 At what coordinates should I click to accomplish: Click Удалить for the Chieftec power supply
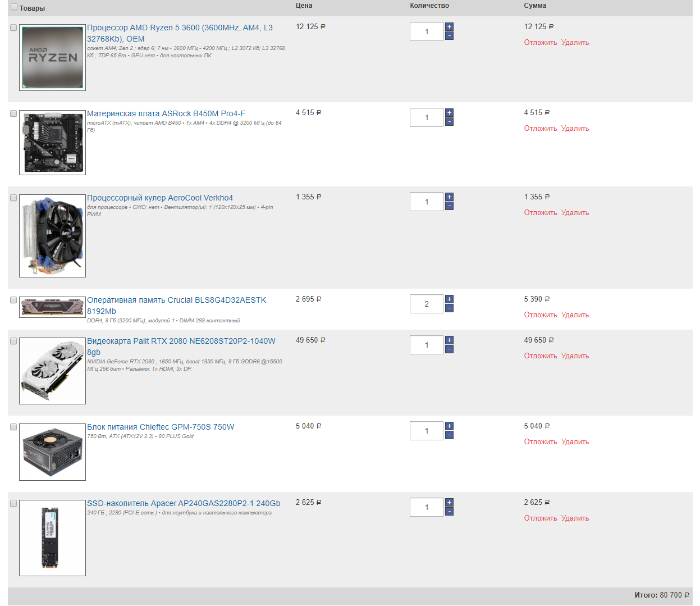pyautogui.click(x=575, y=442)
